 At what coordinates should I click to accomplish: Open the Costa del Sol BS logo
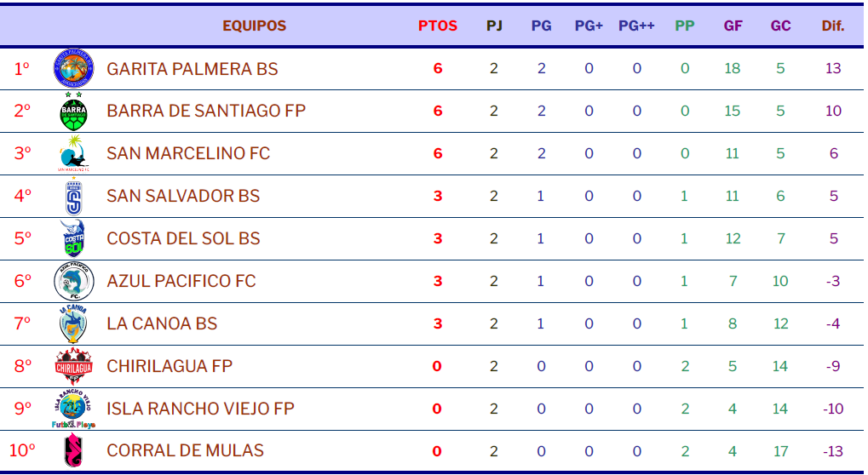73,238
